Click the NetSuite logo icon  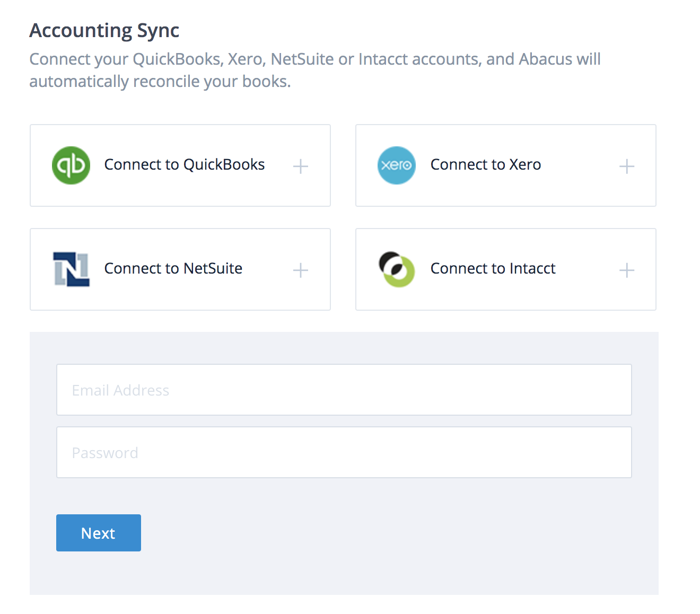point(72,269)
